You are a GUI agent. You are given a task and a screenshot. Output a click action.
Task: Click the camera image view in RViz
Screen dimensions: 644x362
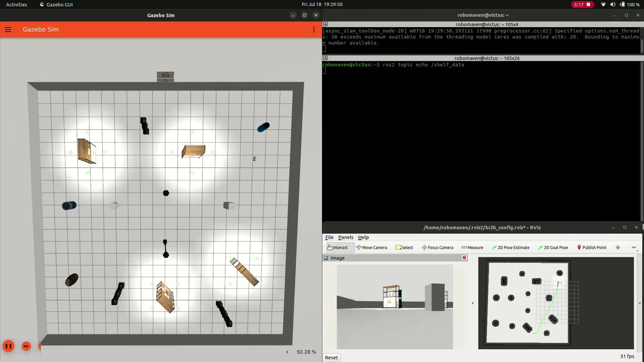tap(395, 306)
